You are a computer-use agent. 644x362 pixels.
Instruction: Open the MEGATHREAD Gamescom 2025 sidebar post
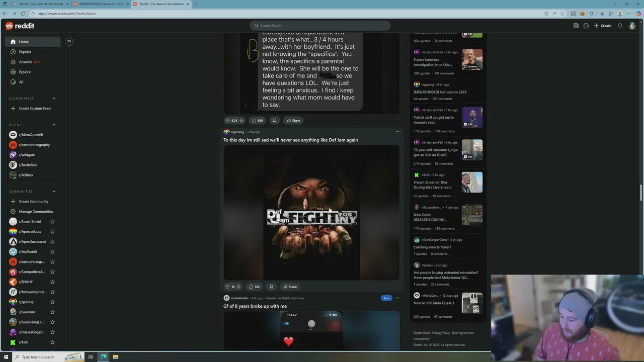[x=440, y=92]
